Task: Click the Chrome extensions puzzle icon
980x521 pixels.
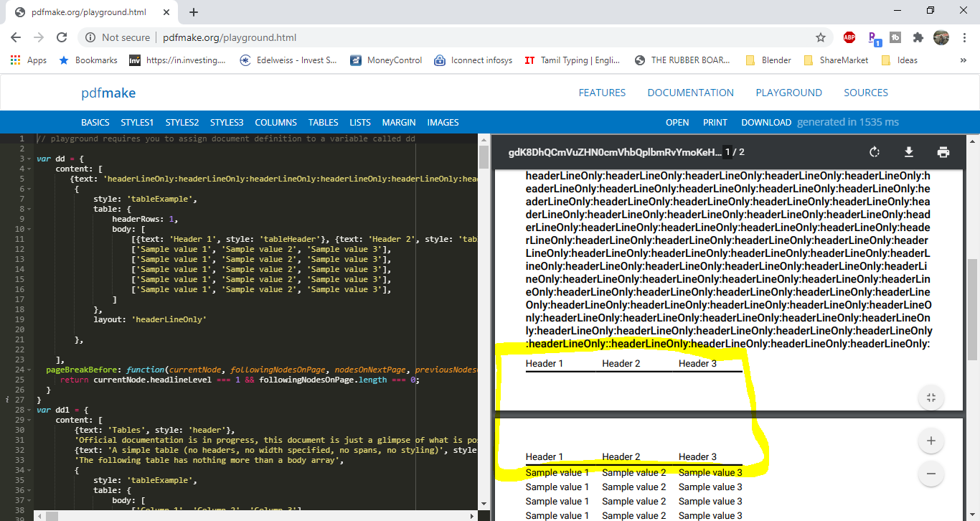Action: (x=918, y=37)
